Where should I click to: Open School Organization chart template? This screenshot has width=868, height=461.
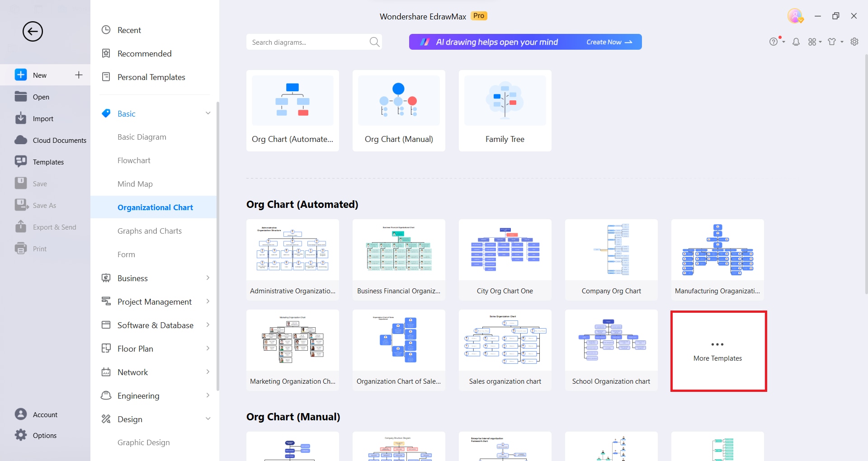(611, 350)
